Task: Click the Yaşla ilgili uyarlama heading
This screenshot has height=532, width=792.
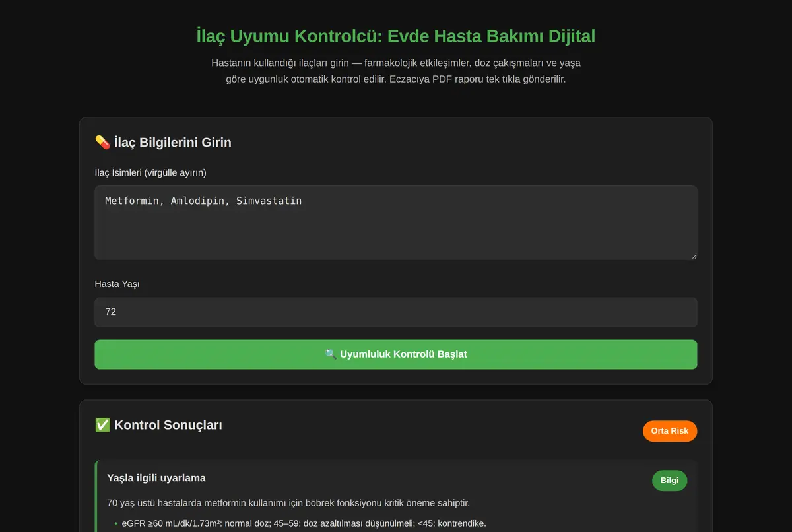Action: 156,478
